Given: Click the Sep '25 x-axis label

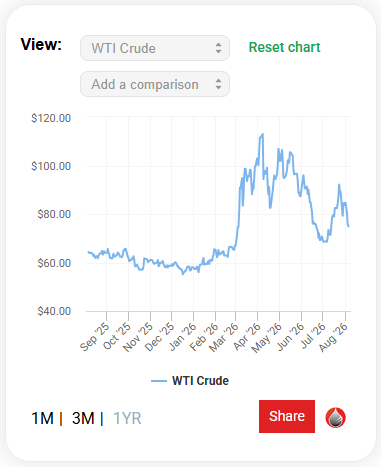Looking at the screenshot, I should pos(95,337).
